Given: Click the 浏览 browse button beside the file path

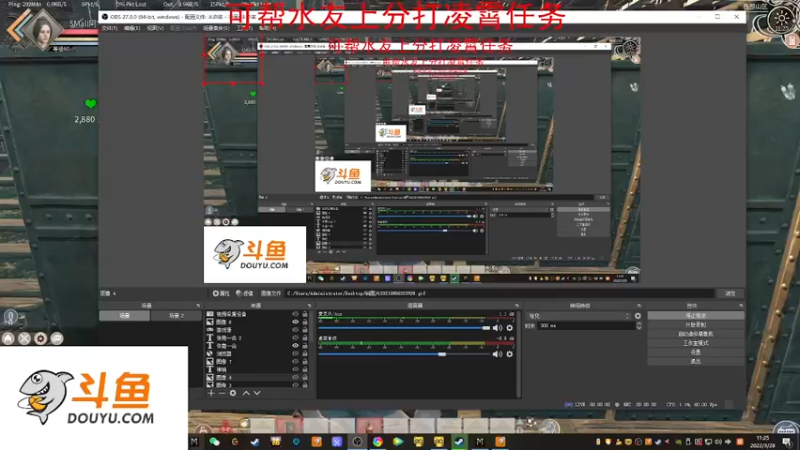Looking at the screenshot, I should [730, 293].
